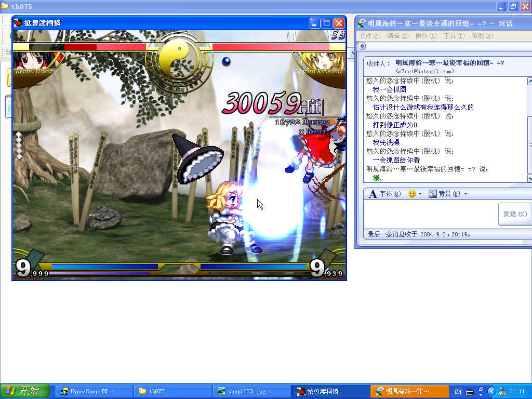Switch to the game window taskbar item
The width and height of the screenshot is (532, 399).
(330, 391)
